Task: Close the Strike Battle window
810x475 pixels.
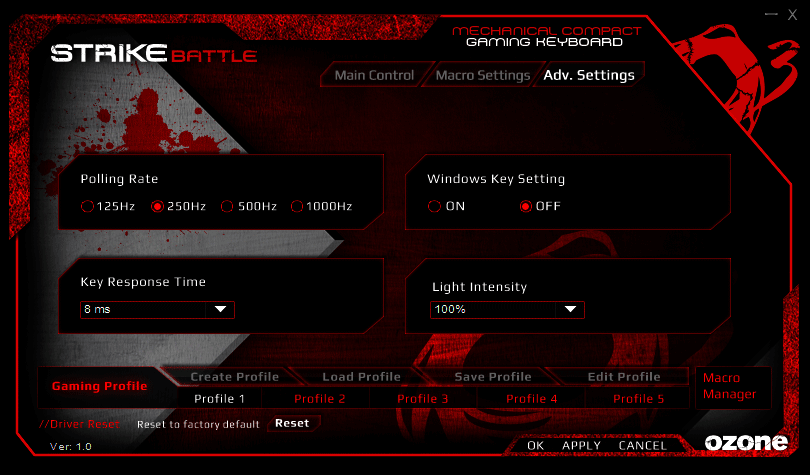Action: pyautogui.click(x=792, y=14)
